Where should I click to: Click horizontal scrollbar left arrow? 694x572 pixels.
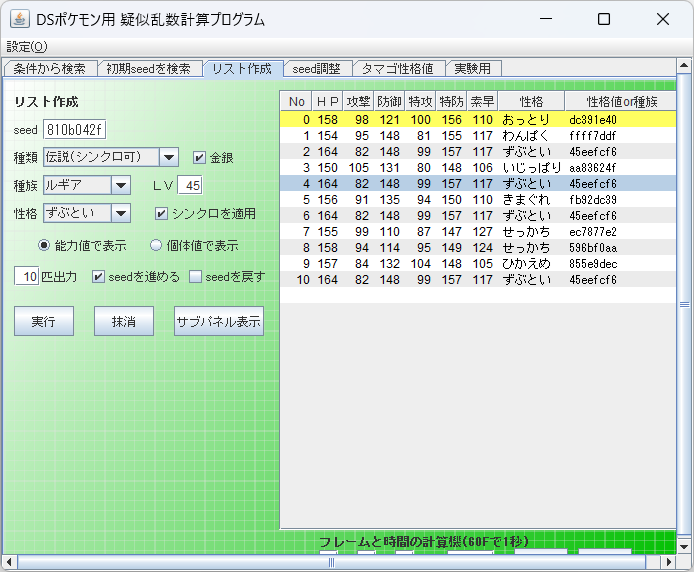pos(10,562)
